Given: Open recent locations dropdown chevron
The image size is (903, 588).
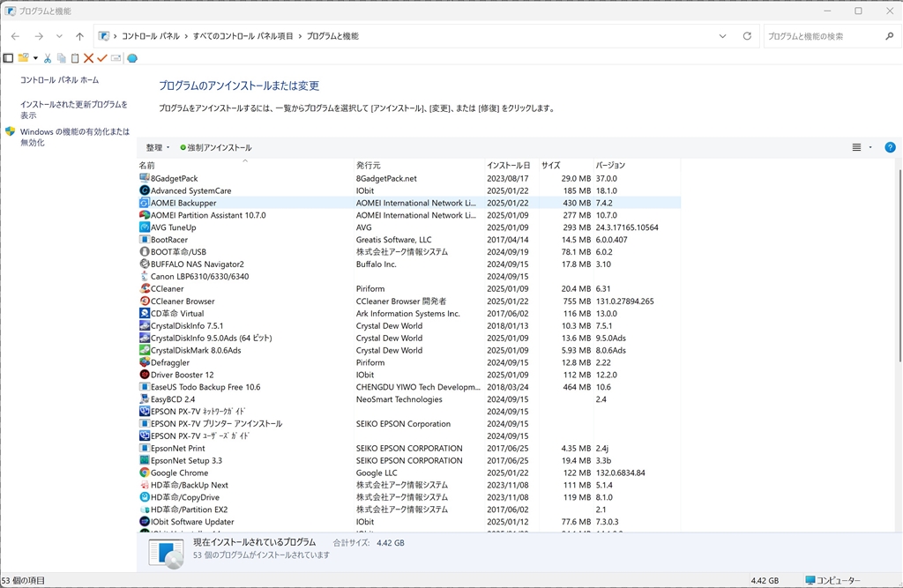Looking at the screenshot, I should 59,36.
